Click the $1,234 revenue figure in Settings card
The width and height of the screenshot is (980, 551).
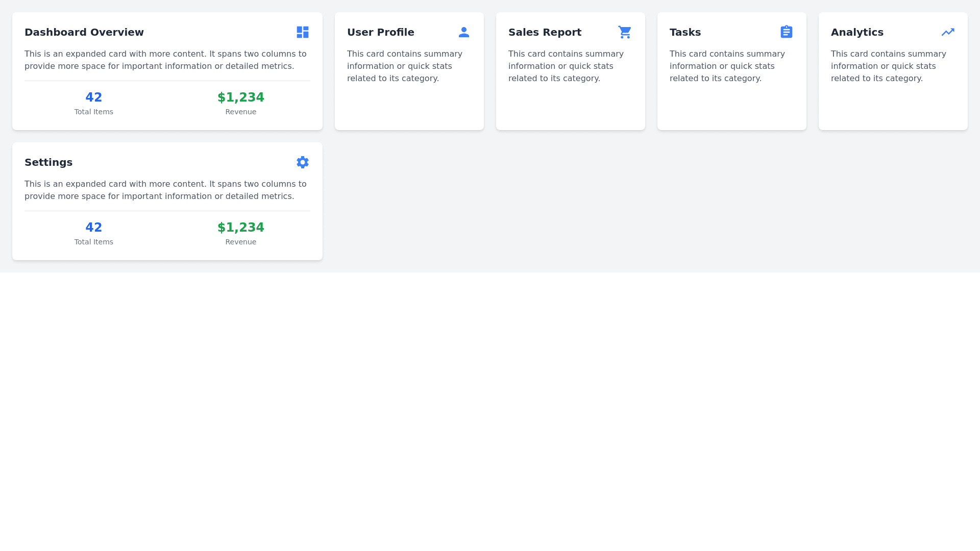pos(241,228)
